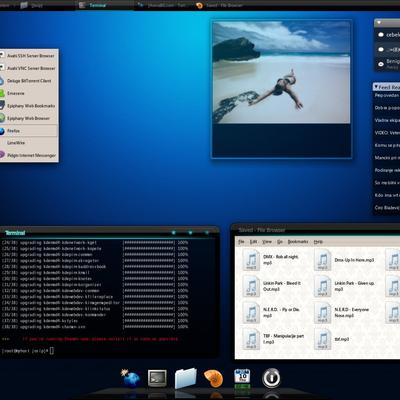This screenshot has width=400, height=400.
Task: Open the 'Kdo ima' feed entry
Action: tap(387, 195)
